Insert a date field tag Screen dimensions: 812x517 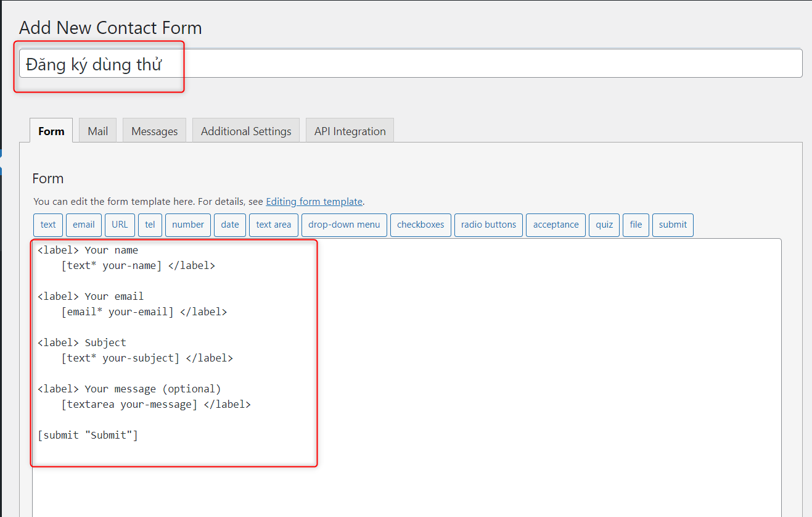229,225
